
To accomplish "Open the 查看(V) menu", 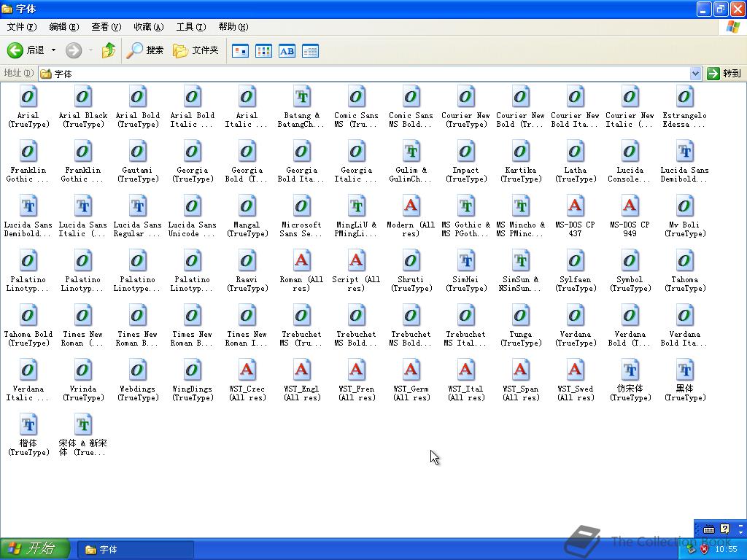I will pyautogui.click(x=107, y=27).
